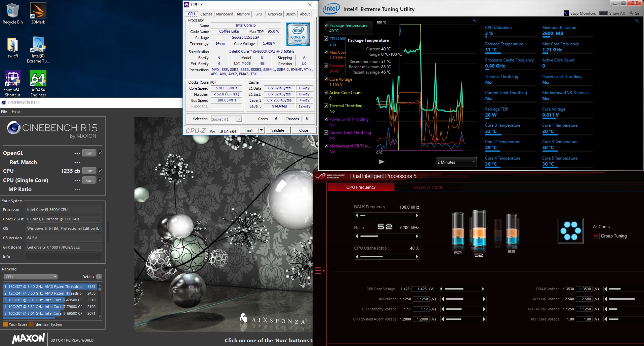
Task: Run the CPU benchmark in Cinebench
Action: 89,171
